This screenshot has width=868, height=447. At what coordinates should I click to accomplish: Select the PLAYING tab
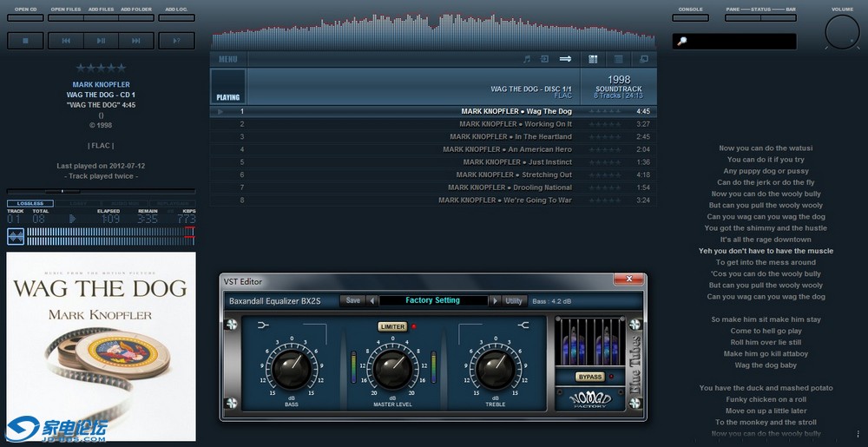[228, 87]
